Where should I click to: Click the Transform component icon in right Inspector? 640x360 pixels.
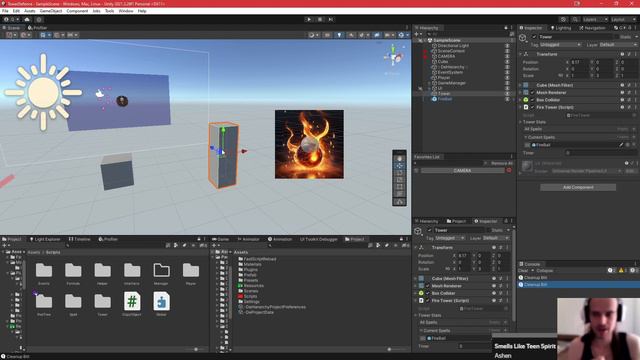tap(526, 54)
